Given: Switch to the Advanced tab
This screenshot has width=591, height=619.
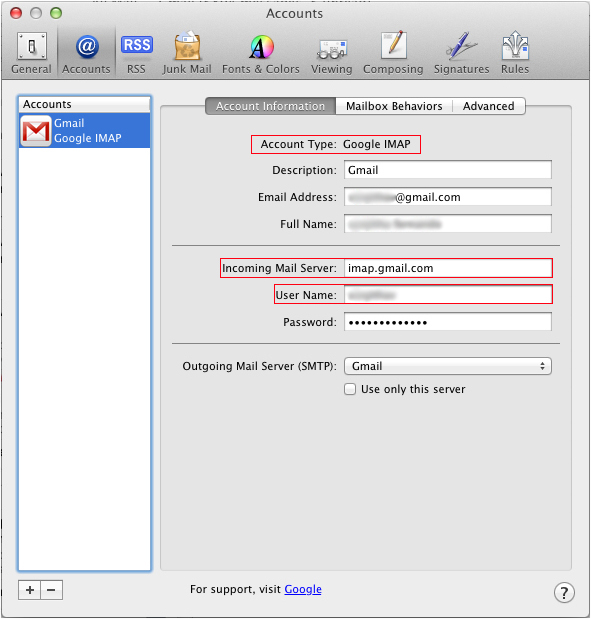Looking at the screenshot, I should pyautogui.click(x=489, y=106).
